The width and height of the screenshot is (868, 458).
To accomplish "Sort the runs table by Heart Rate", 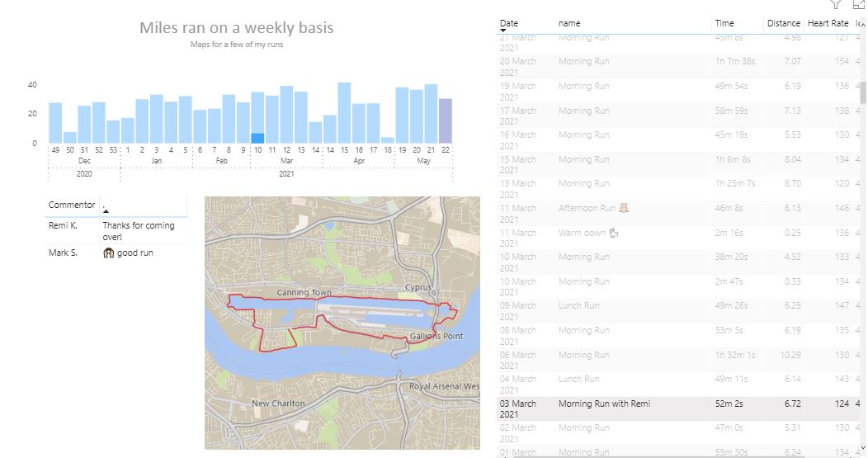I will click(828, 23).
